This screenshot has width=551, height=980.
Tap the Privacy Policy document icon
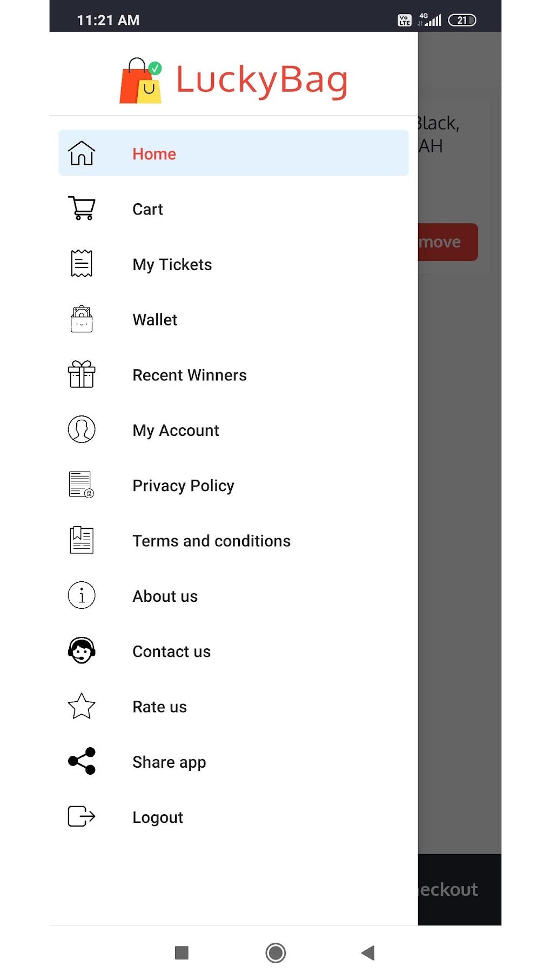coord(82,485)
